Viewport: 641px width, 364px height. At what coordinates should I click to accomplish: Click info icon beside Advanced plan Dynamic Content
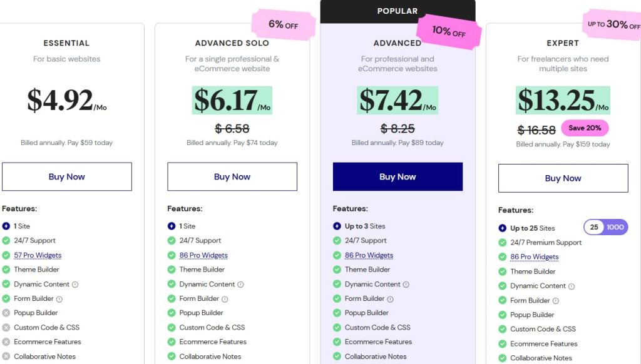(x=406, y=285)
